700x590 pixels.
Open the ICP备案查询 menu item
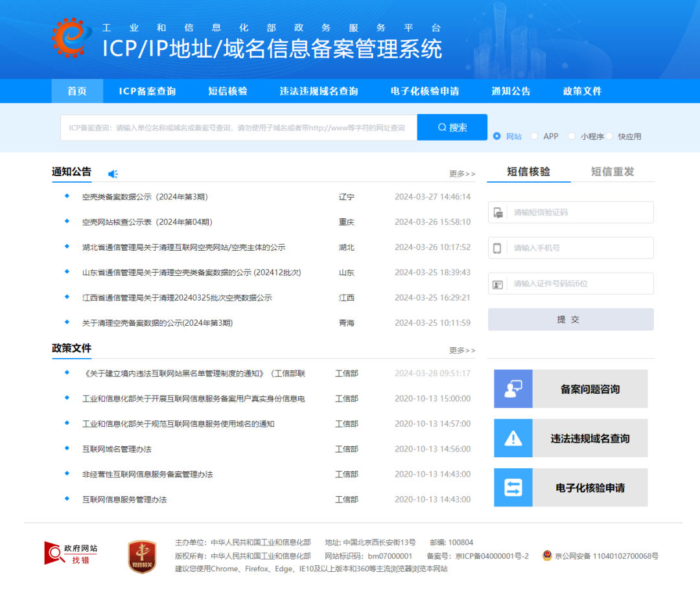pos(147,91)
